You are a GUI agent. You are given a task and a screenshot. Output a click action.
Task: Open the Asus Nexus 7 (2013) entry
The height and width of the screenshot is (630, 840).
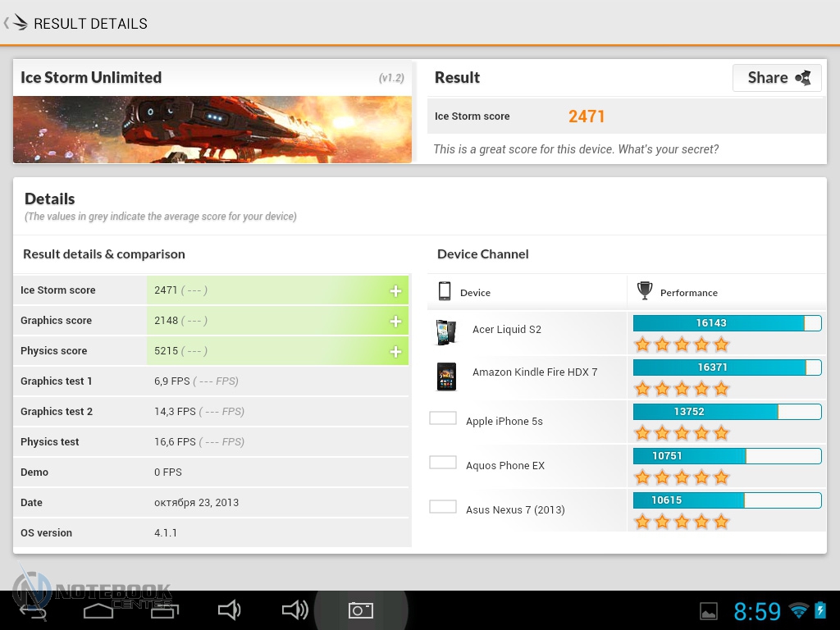[x=515, y=509]
